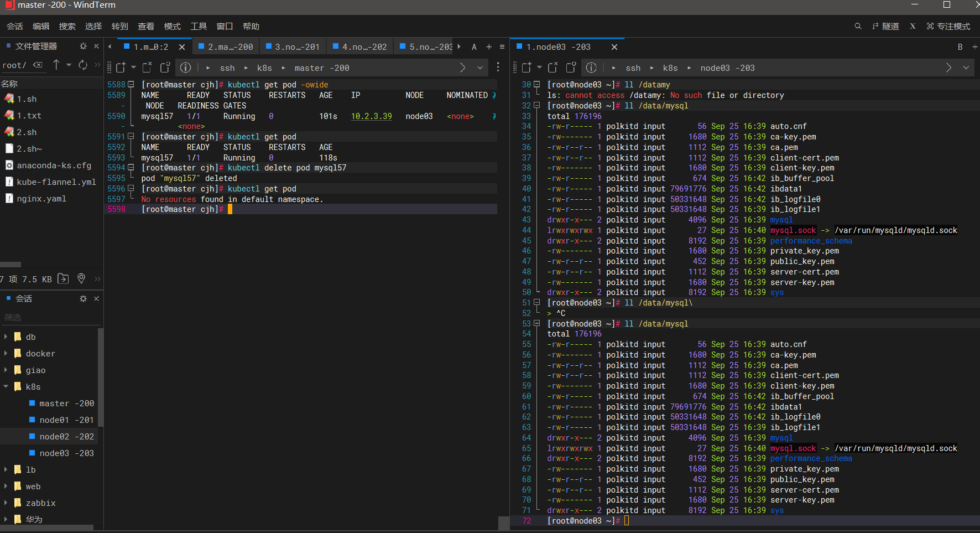Show session info for node03 -203
The height and width of the screenshot is (533, 980).
click(x=591, y=68)
